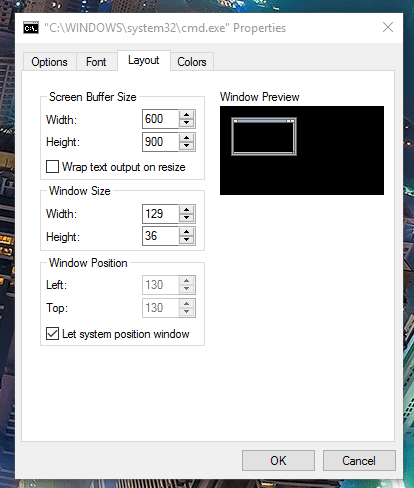Enable Wrap text output on resize

pos(52,166)
